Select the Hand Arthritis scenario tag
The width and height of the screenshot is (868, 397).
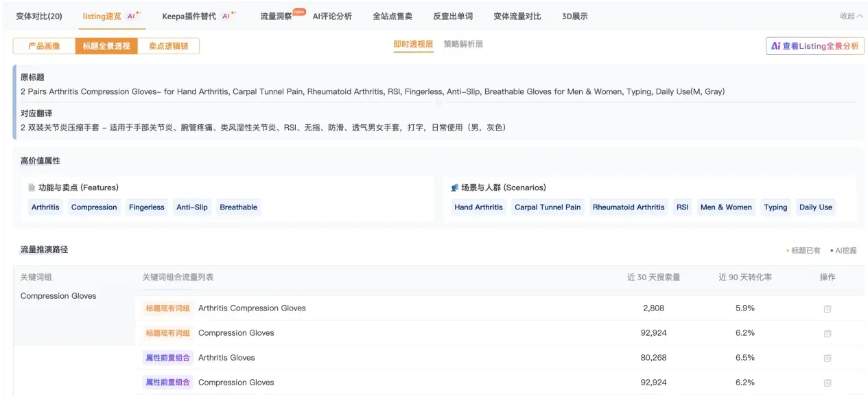(x=478, y=207)
